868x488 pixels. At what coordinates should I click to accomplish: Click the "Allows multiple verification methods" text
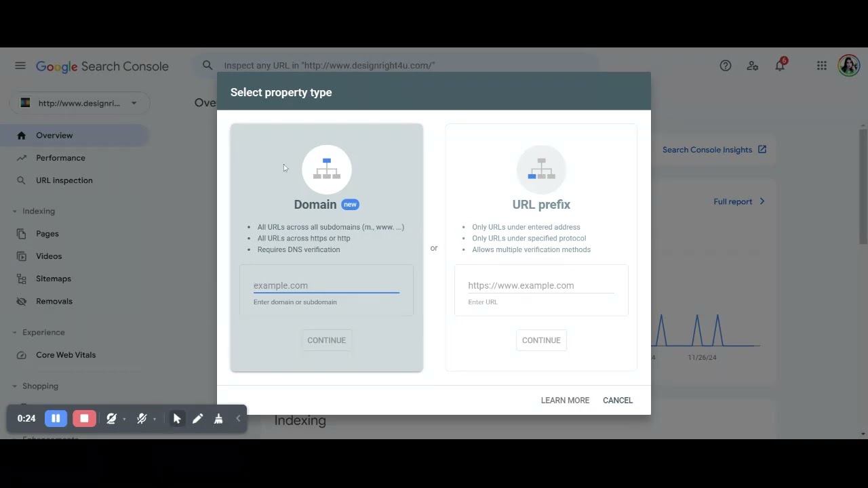click(531, 249)
